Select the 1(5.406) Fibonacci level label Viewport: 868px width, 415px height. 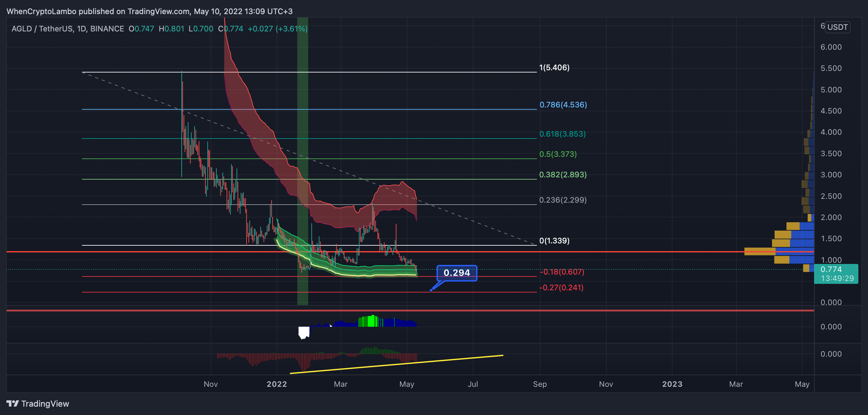554,67
